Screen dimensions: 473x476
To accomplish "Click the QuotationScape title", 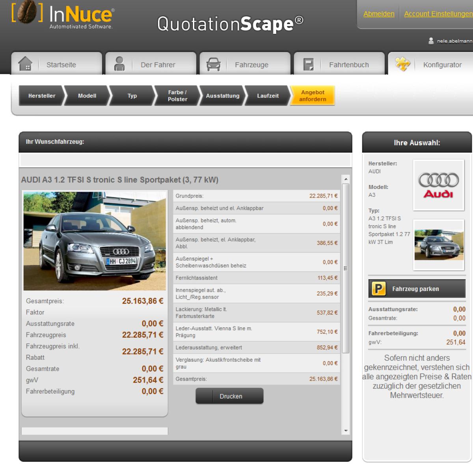I will click(x=230, y=24).
